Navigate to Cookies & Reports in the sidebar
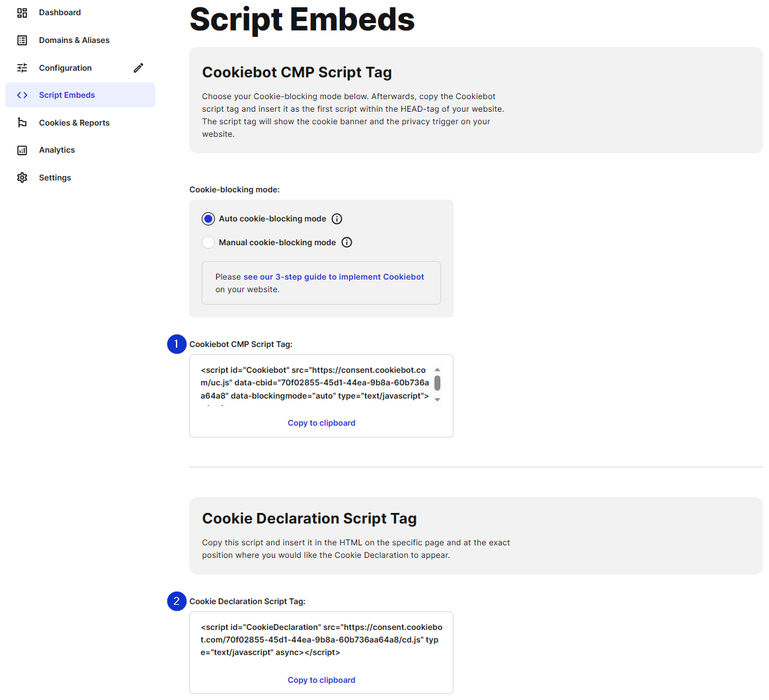Viewport: 769px width, 700px height. pos(74,122)
